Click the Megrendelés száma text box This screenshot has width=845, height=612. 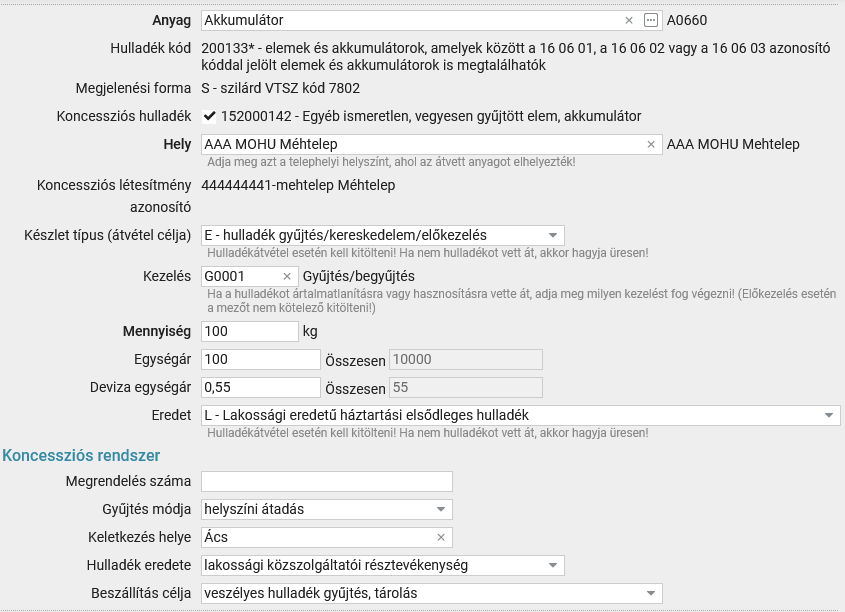coord(327,481)
